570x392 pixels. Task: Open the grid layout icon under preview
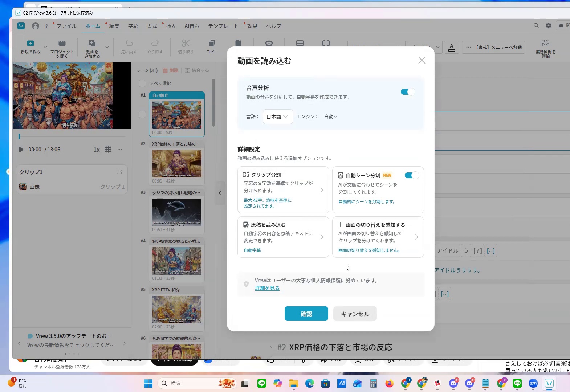[108, 150]
